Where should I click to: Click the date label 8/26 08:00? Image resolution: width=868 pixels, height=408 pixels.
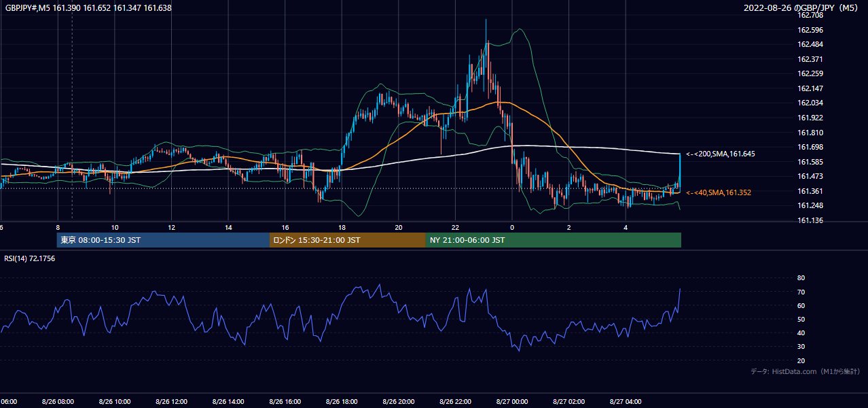coord(58,401)
